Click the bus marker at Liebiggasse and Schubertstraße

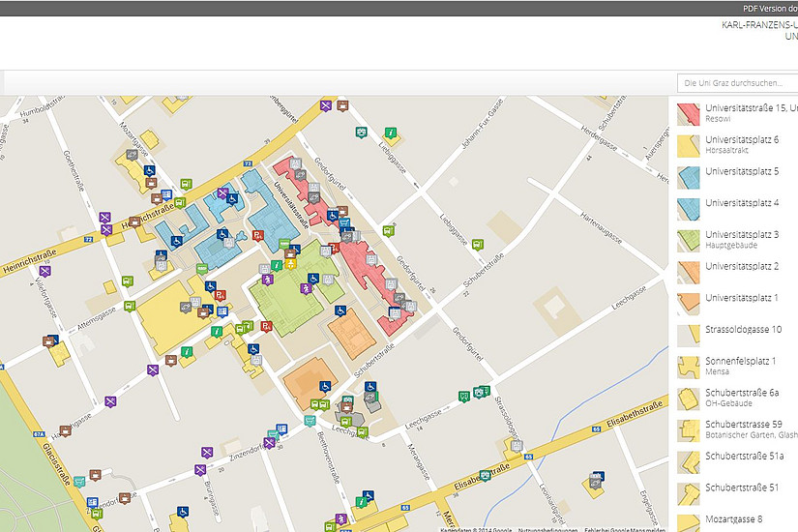478,246
